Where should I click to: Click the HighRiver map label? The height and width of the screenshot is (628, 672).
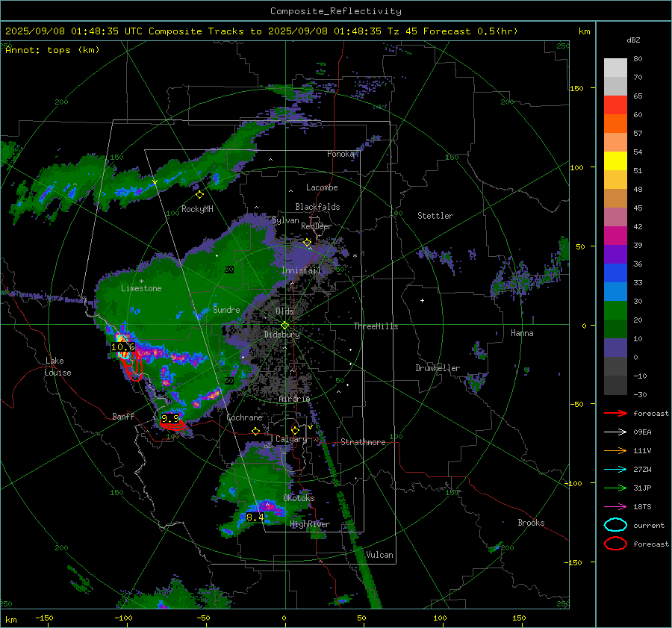(x=310, y=524)
